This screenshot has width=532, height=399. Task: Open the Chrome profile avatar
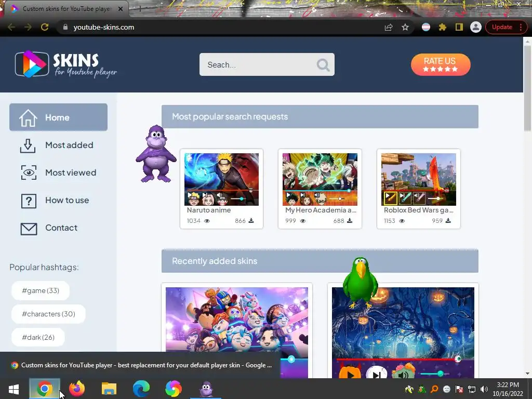(x=476, y=27)
